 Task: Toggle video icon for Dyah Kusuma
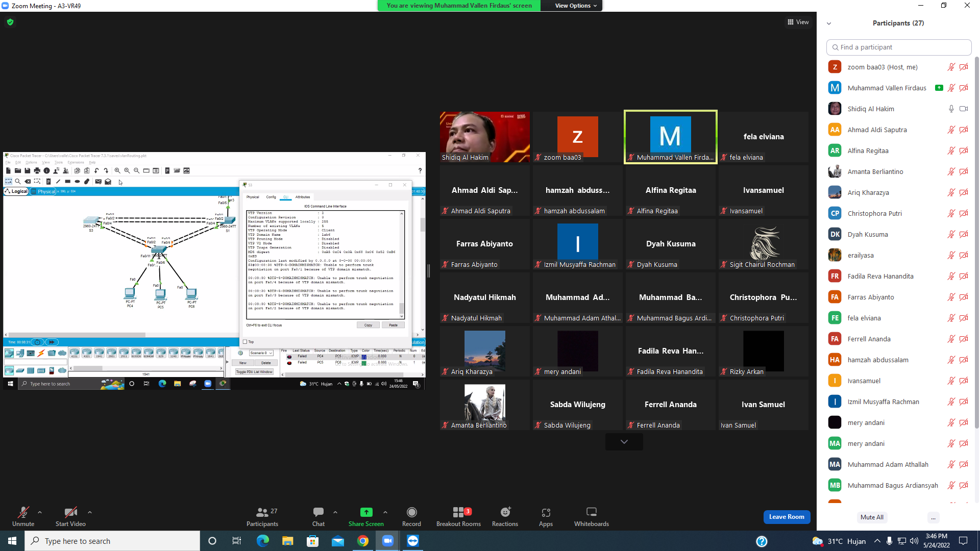(x=964, y=234)
